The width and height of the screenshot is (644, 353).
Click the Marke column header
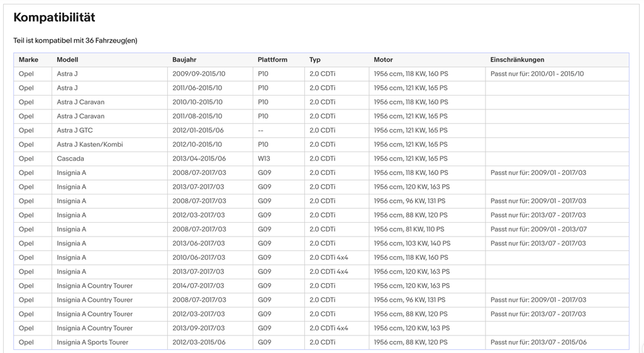[x=28, y=60]
